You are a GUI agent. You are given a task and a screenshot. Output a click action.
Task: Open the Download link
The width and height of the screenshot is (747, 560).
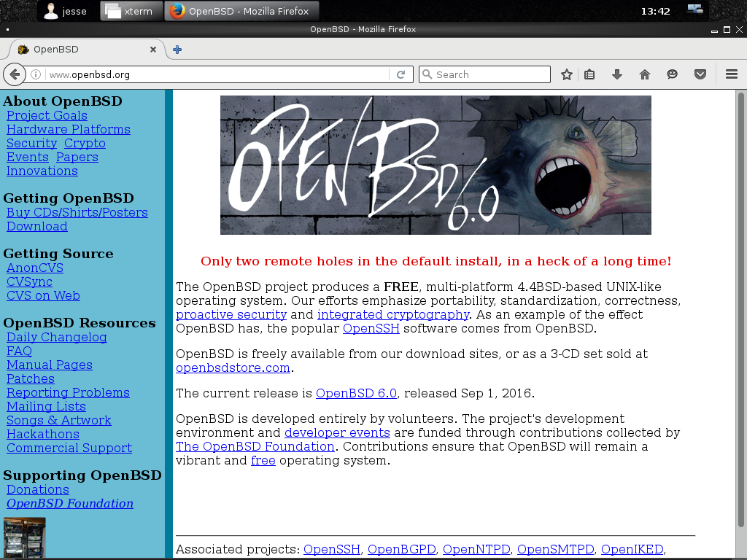[x=36, y=226]
